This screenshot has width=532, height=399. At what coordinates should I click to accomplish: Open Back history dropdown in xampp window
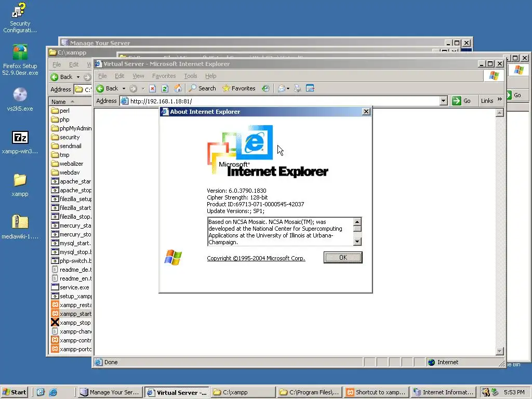[78, 77]
